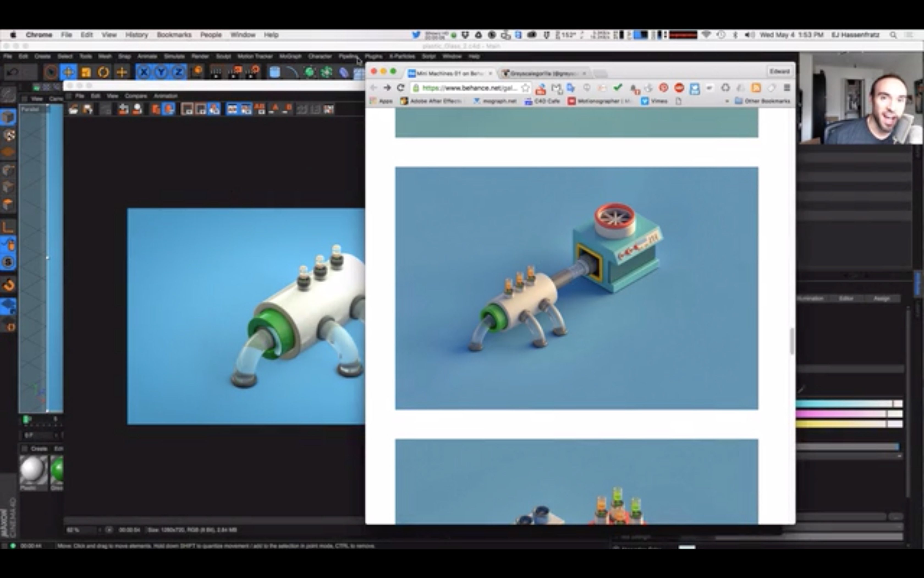The height and width of the screenshot is (578, 924).
Task: Click Open Image icon in Picture Viewer
Action: tap(73, 109)
